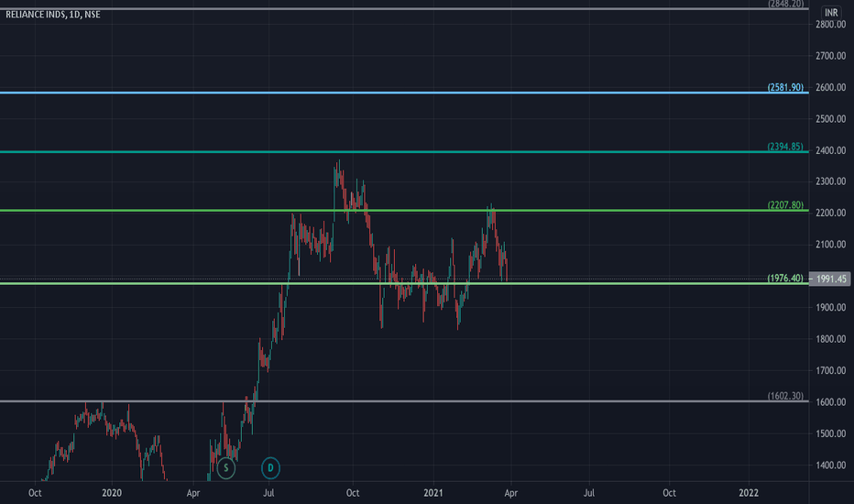Viewport: 854px width, 504px height.
Task: Click the RELIANCE INDS, 1D, NSE title
Action: click(53, 14)
